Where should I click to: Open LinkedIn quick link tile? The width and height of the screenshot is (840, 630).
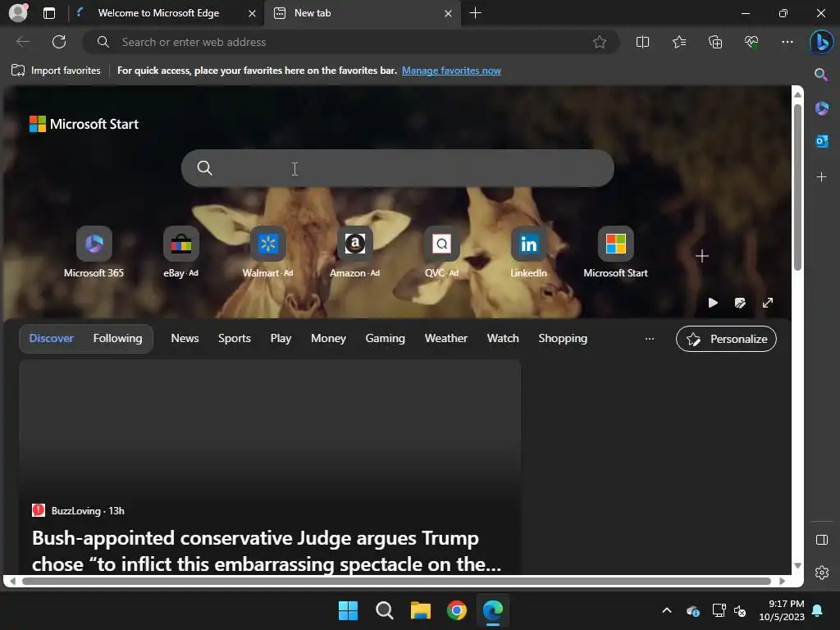point(529,253)
